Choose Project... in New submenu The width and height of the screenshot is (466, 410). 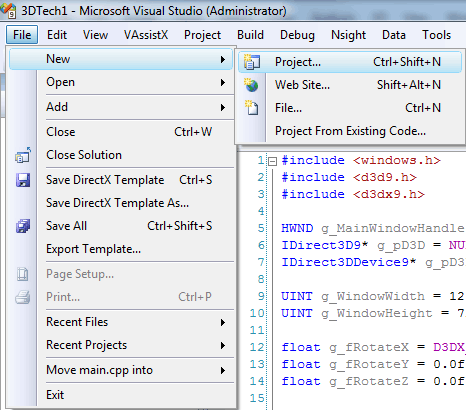[x=350, y=62]
